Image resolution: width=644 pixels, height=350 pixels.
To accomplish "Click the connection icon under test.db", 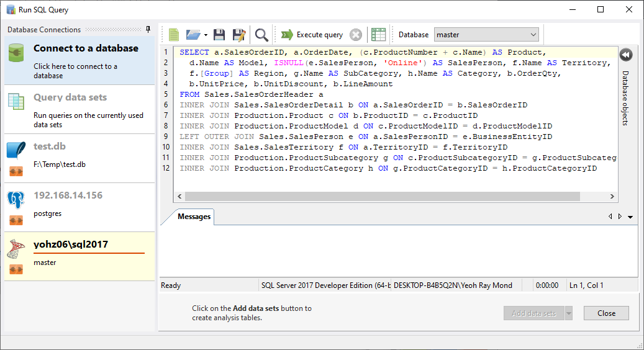I will click(17, 171).
